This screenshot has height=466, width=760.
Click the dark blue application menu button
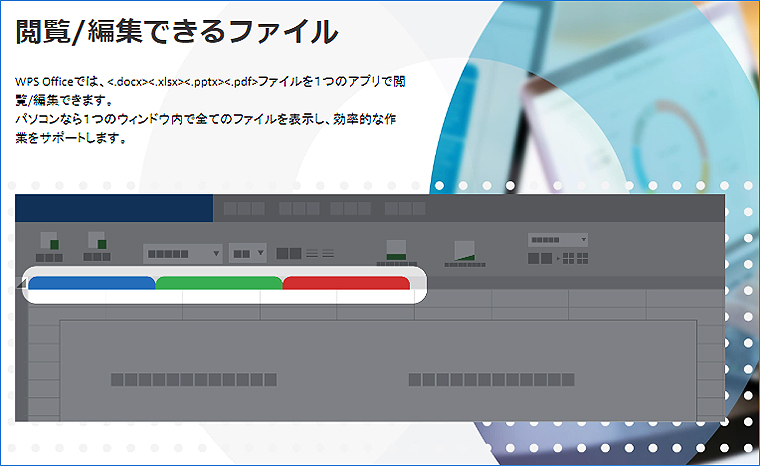114,208
